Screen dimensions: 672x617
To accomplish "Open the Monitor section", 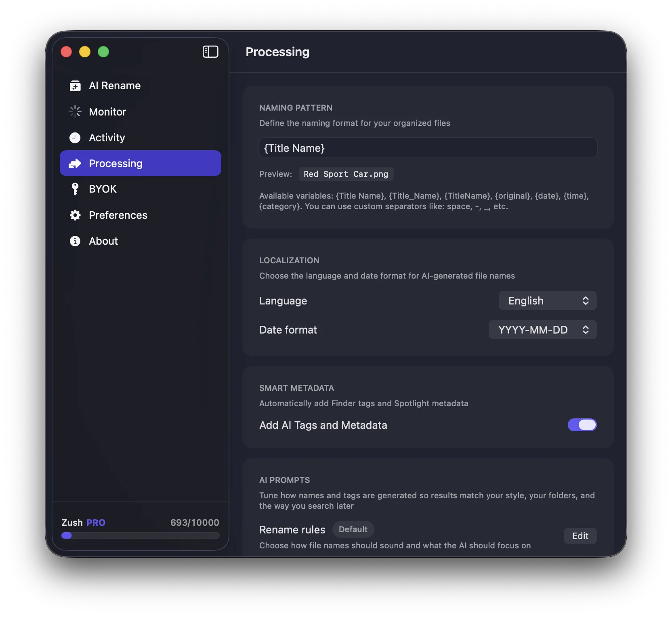I will [x=107, y=112].
